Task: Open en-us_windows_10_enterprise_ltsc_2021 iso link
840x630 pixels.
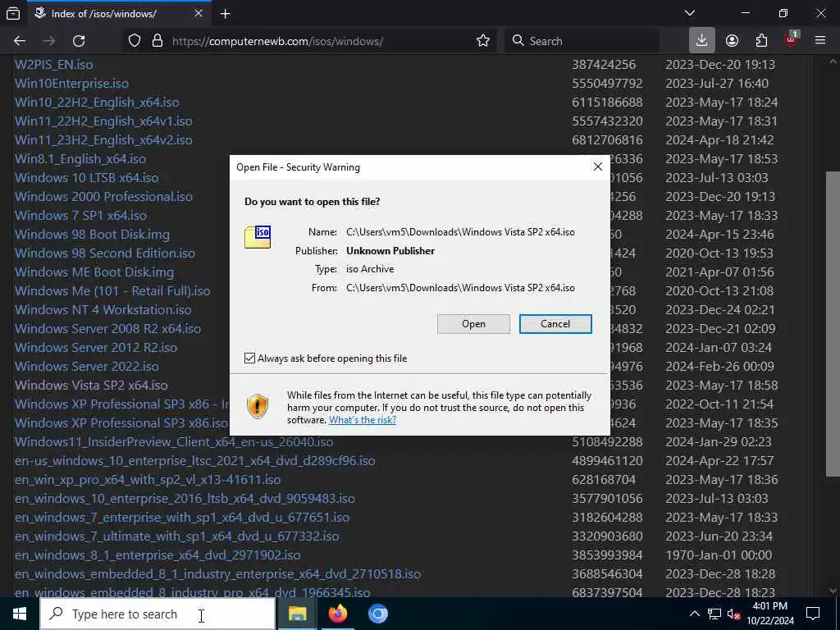Action: point(194,460)
